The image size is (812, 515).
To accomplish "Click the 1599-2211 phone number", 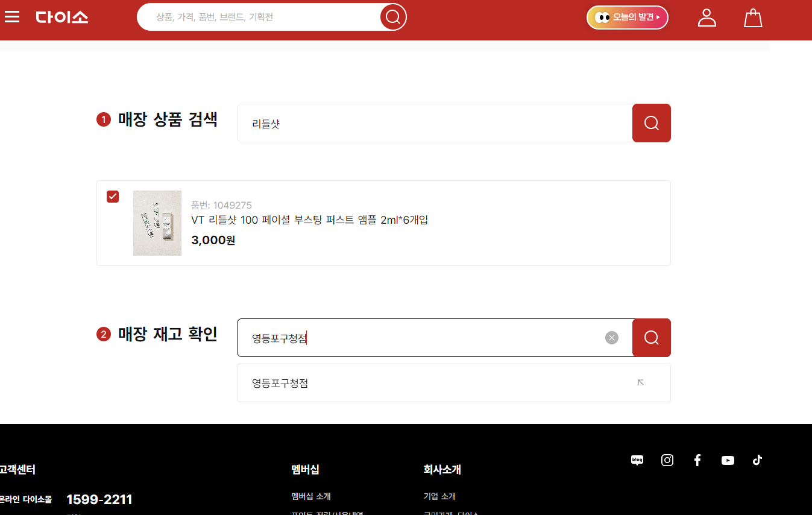I will point(99,499).
